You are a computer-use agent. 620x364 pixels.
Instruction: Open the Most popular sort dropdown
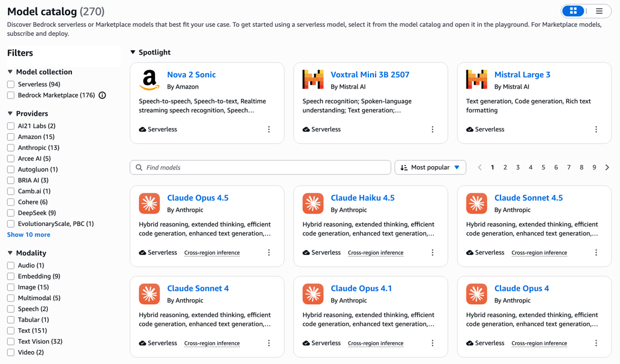click(x=430, y=167)
